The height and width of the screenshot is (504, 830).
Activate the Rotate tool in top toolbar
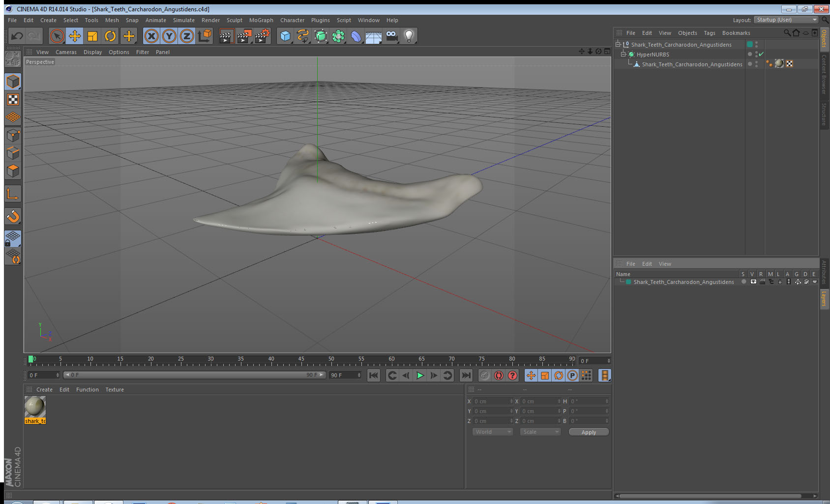tap(111, 36)
